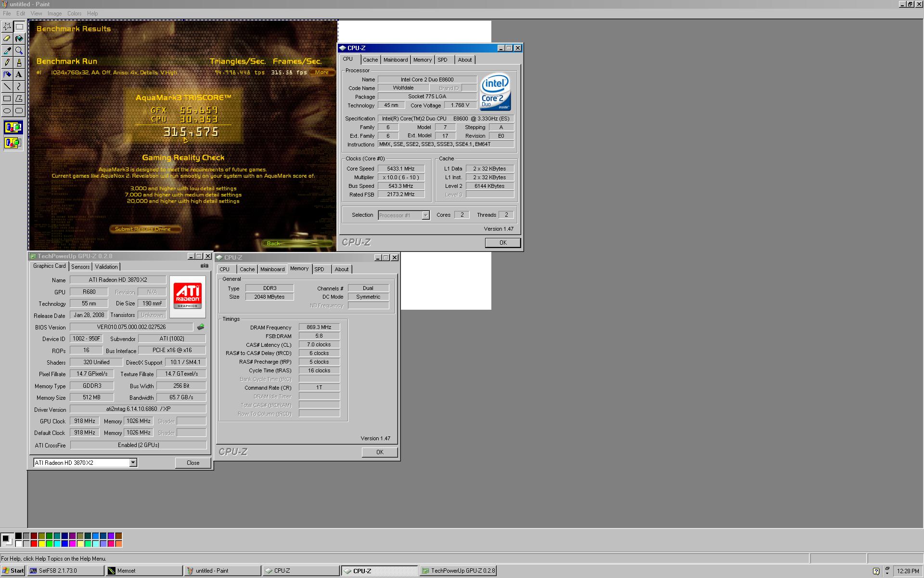Screen dimensions: 924x578
Task: Switch to CPU tab in the lower CPU-Z window
Action: pyautogui.click(x=225, y=269)
